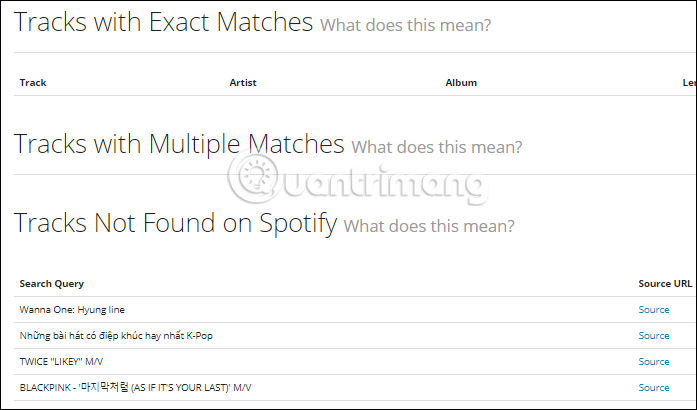The height and width of the screenshot is (410, 697).
Task: Click the "Tracks with Exact Matches" heading
Action: tap(164, 22)
